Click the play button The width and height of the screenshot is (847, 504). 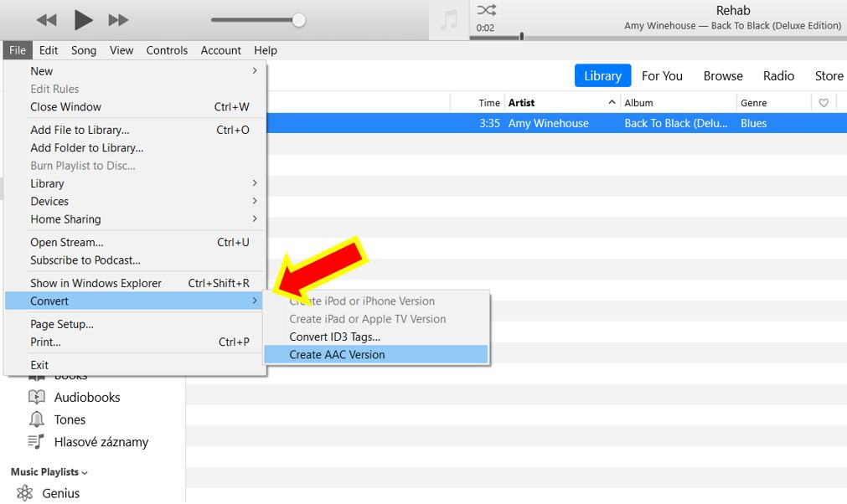coord(83,20)
